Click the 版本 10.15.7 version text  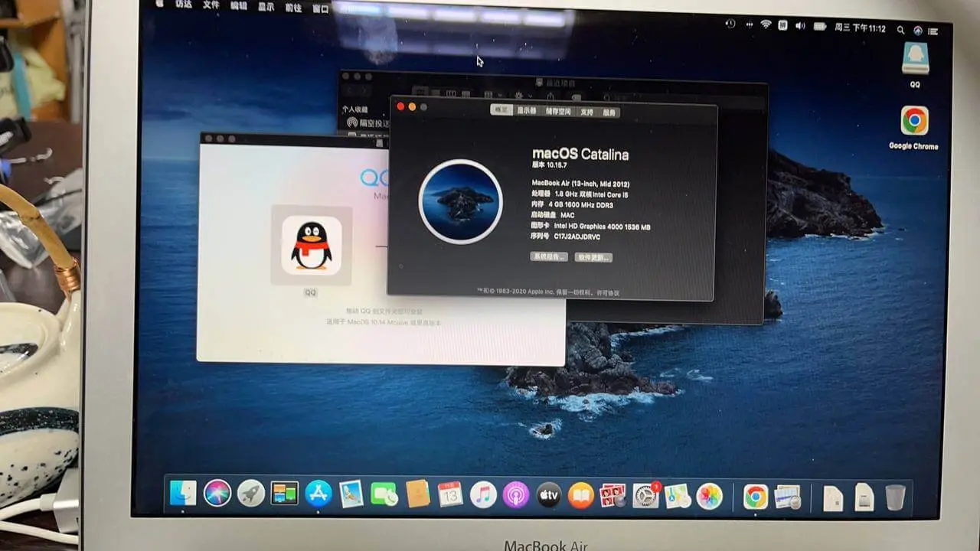point(548,165)
